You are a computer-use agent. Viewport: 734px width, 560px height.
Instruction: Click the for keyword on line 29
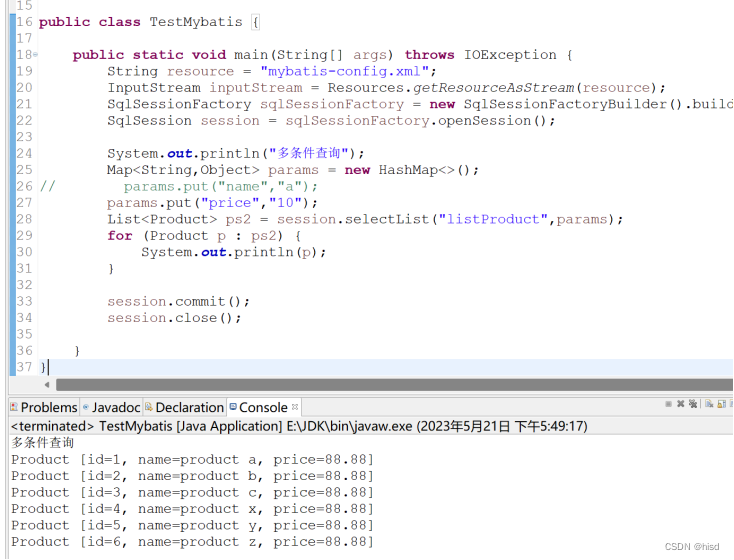(120, 236)
